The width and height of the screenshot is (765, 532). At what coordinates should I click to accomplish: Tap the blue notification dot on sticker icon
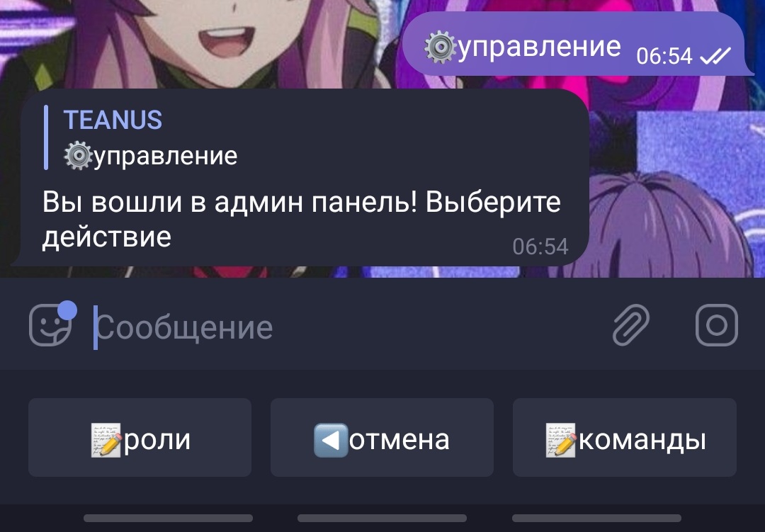(x=67, y=310)
